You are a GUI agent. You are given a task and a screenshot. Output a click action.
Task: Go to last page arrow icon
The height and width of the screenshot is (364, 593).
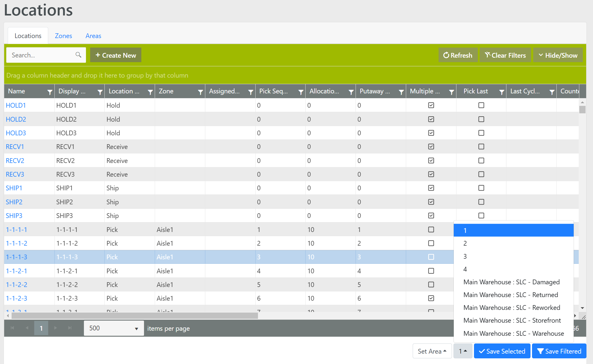point(70,328)
